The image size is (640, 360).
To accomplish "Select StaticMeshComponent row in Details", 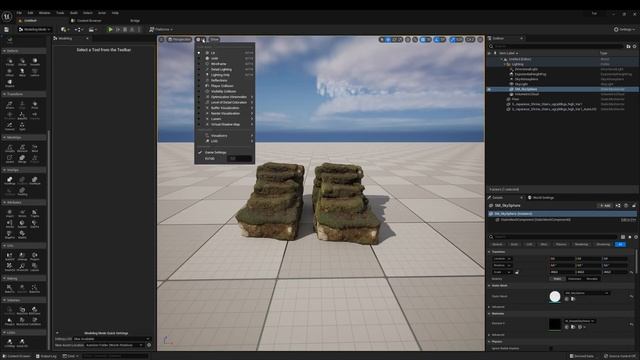I will point(563,220).
